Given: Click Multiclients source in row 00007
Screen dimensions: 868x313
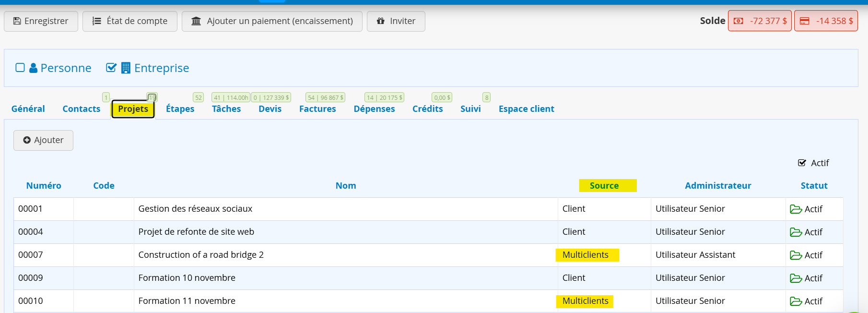Looking at the screenshot, I should coord(586,255).
